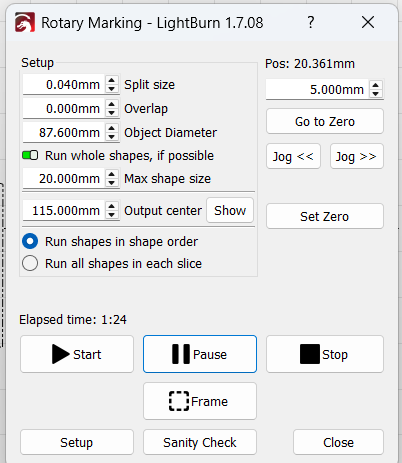This screenshot has height=463, width=402.
Task: Jog rotary backward with Jog <<
Action: tap(293, 156)
